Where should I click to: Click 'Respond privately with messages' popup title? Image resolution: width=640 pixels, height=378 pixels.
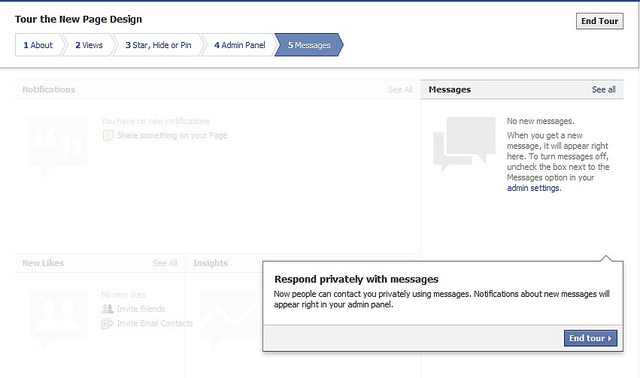tap(356, 279)
